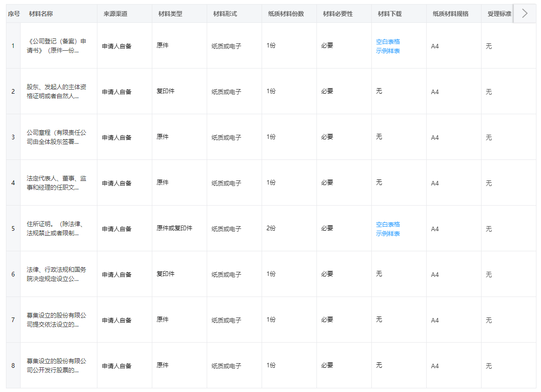Open 空白表格 link in row 5 住所证明

pyautogui.click(x=388, y=224)
